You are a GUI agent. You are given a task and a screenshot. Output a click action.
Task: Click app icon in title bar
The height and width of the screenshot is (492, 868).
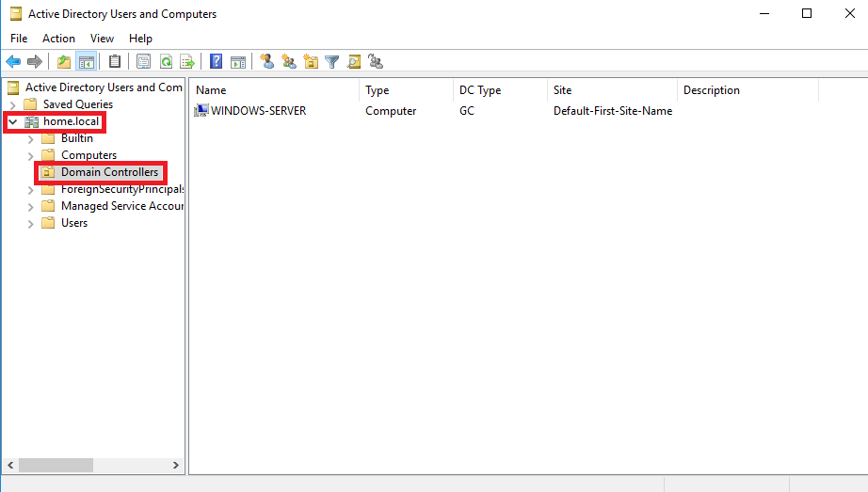[16, 14]
